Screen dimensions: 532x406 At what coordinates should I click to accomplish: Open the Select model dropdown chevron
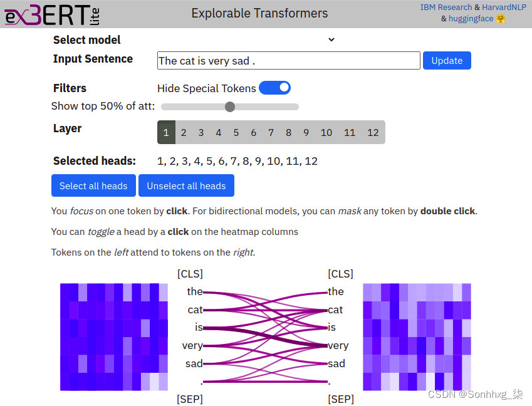(331, 39)
